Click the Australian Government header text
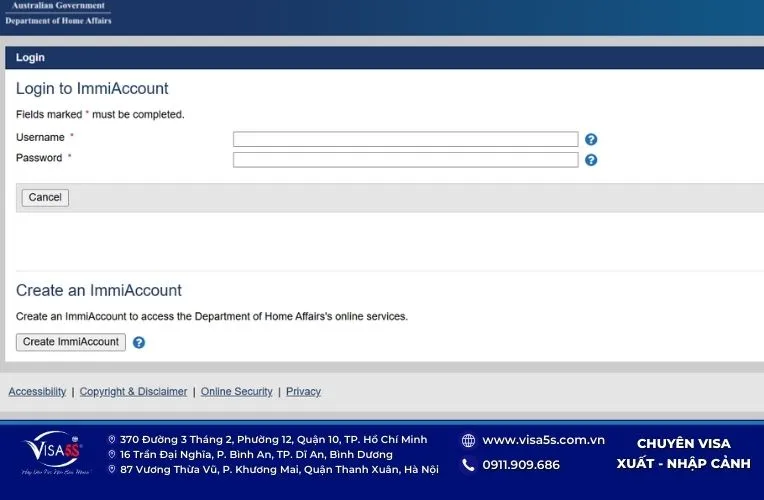Image resolution: width=764 pixels, height=500 pixels. [58, 5]
